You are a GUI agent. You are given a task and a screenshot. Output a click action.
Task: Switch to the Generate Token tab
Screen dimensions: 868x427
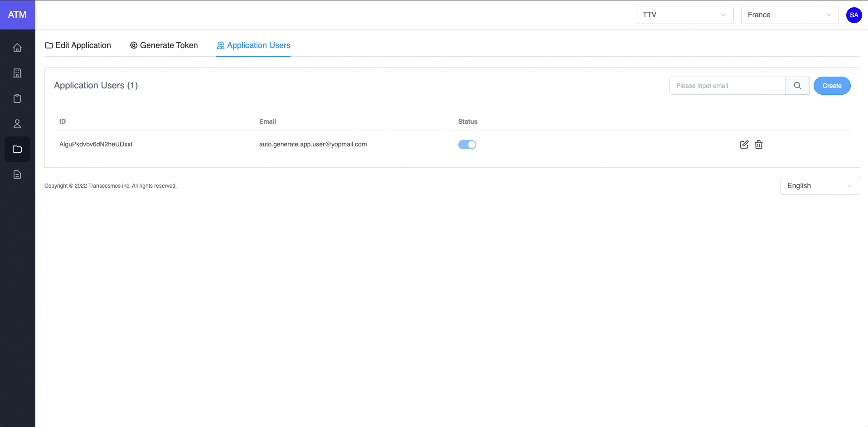pyautogui.click(x=164, y=45)
